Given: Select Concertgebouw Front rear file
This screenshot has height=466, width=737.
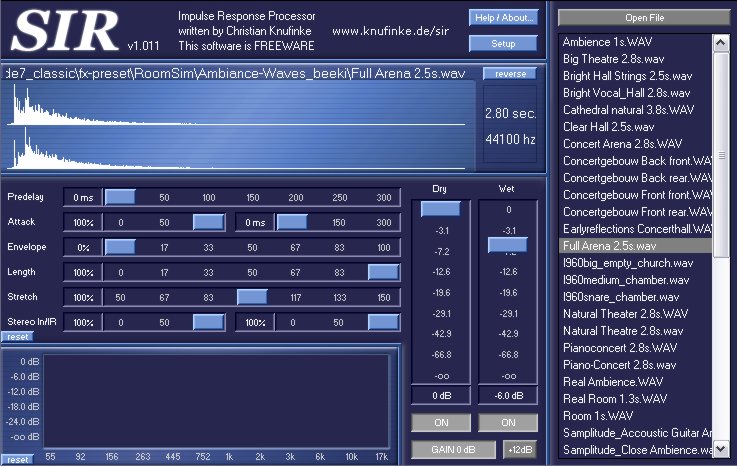Looking at the screenshot, I should [x=637, y=212].
